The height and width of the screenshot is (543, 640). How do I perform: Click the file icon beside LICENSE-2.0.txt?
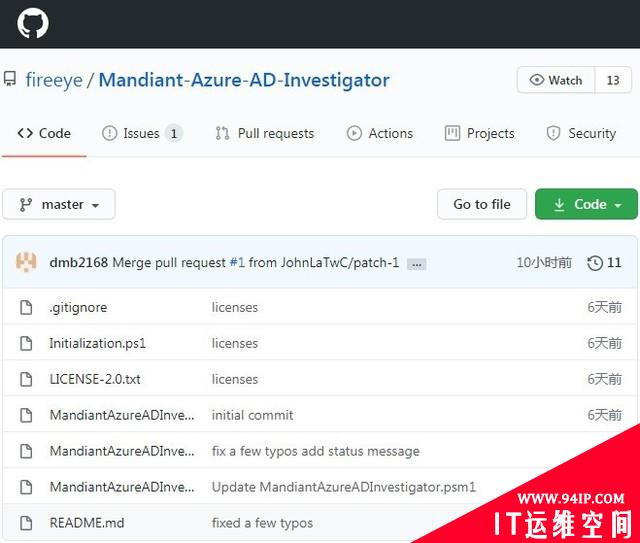26,379
